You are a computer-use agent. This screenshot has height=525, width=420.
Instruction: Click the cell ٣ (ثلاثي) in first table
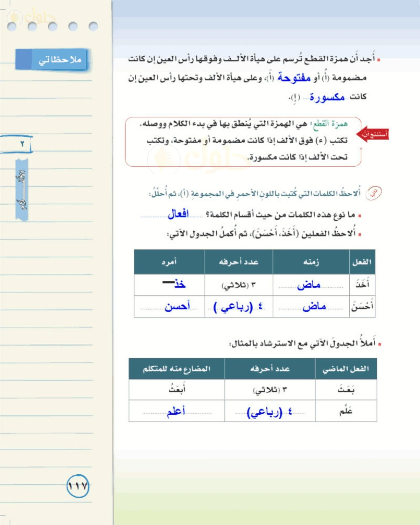(x=238, y=285)
